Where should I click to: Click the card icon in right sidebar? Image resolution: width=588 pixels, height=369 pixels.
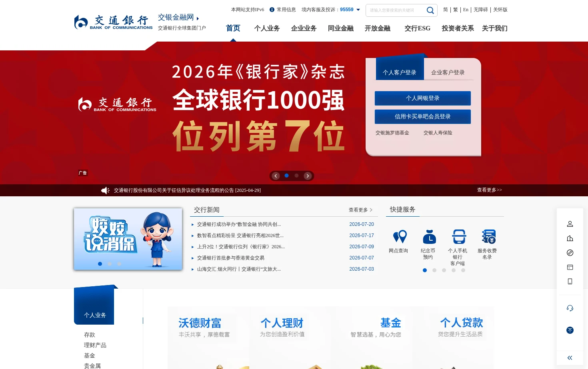(x=570, y=267)
